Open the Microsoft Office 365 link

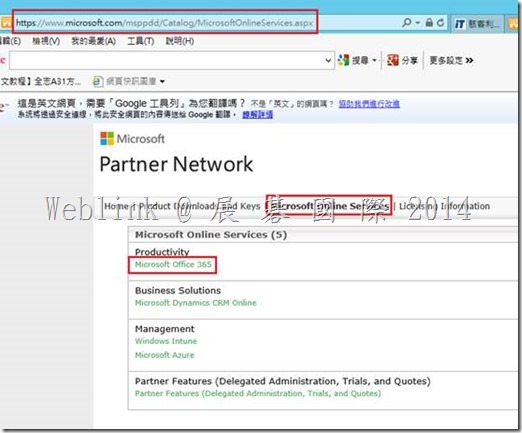(173, 265)
